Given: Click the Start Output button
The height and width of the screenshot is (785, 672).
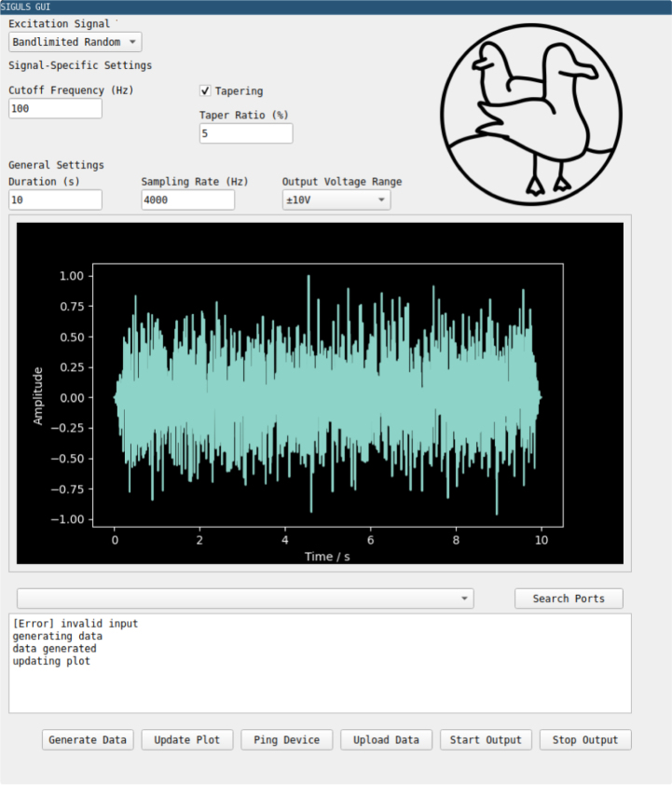Looking at the screenshot, I should pyautogui.click(x=486, y=740).
